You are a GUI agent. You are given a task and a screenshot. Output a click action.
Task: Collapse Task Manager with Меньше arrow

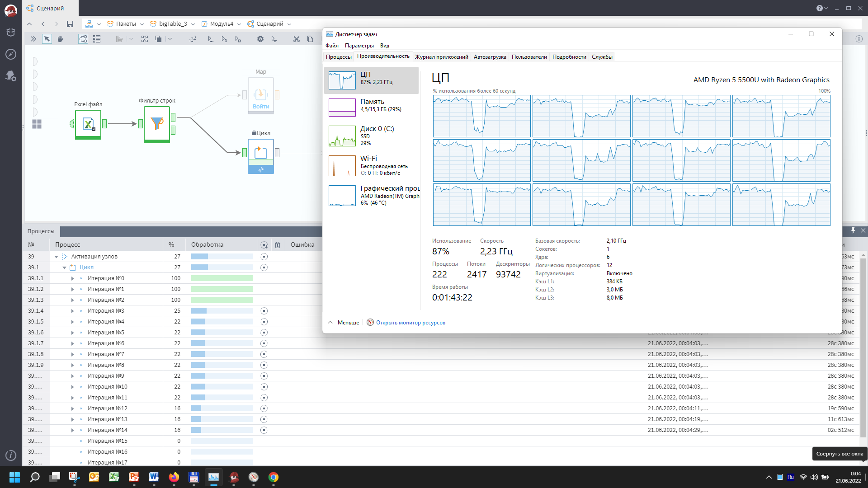pyautogui.click(x=330, y=323)
